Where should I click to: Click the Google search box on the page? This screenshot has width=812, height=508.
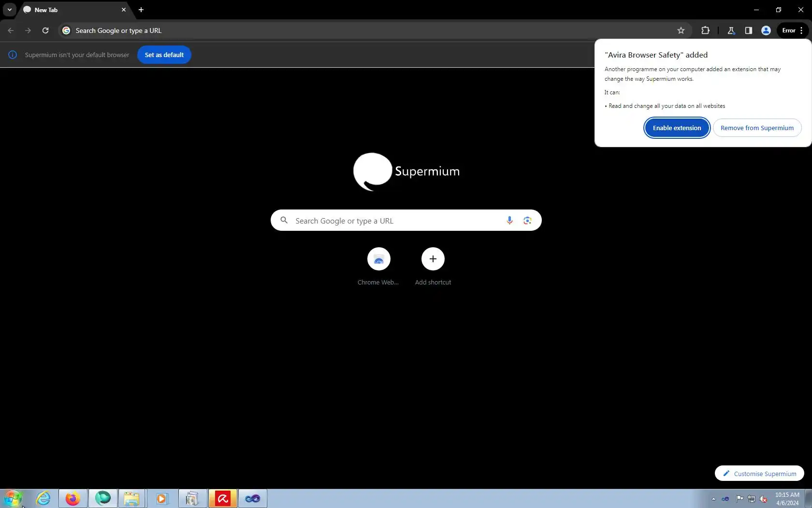406,221
